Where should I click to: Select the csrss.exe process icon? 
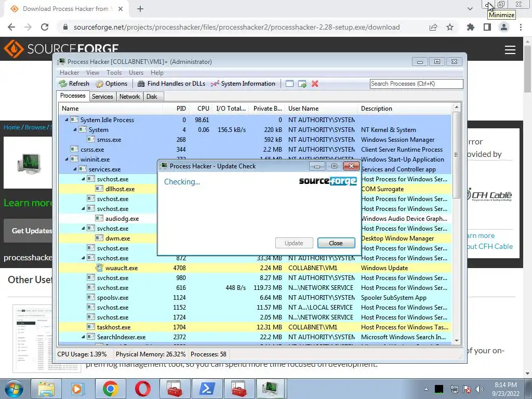coord(74,149)
